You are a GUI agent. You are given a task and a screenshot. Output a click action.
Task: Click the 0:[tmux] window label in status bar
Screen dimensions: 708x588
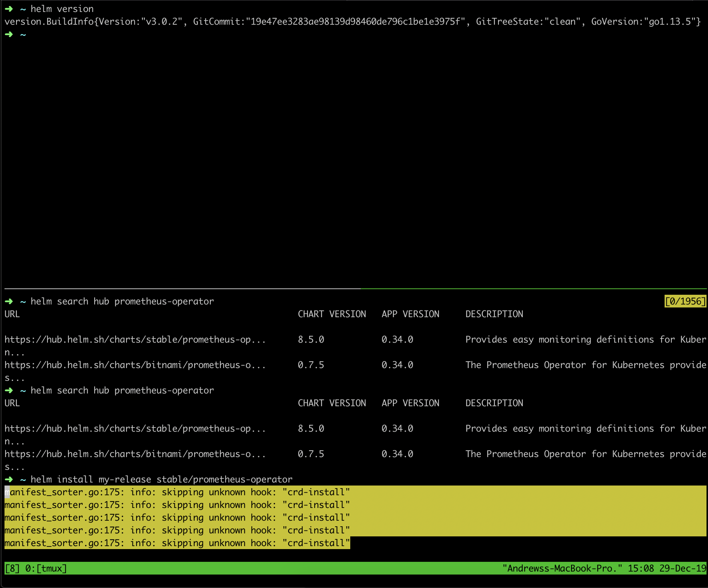click(45, 568)
